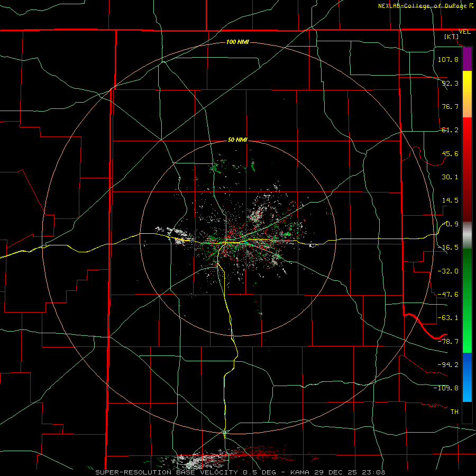Viewport: 476px width, 476px height.
Task: Click the 50 NMI range ring label
Action: tap(237, 140)
